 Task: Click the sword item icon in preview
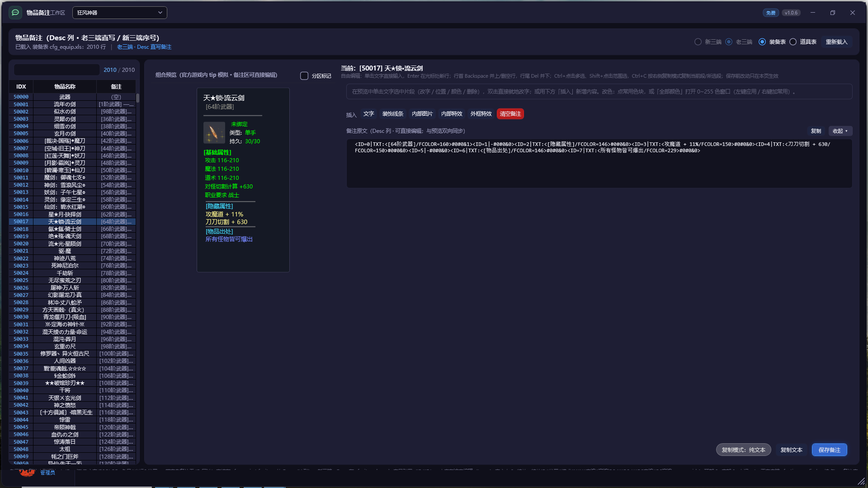pos(214,133)
